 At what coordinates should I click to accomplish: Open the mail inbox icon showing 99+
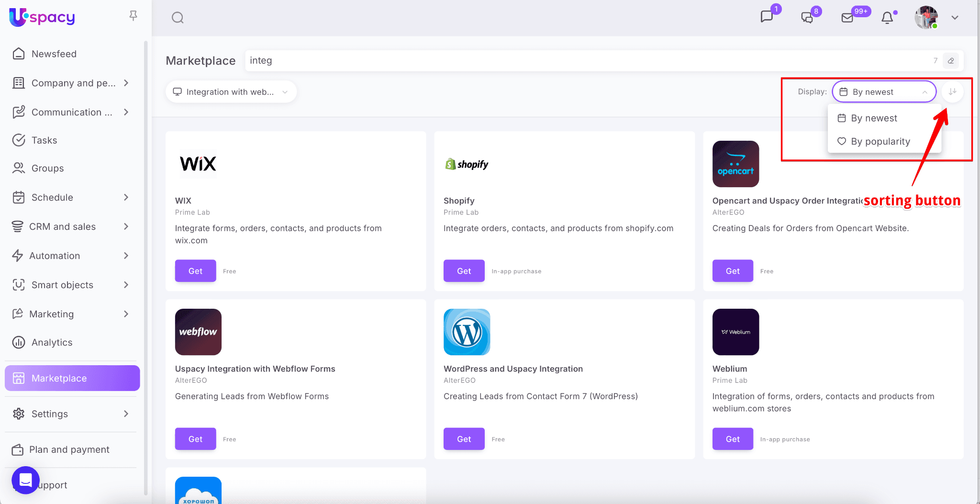847,18
